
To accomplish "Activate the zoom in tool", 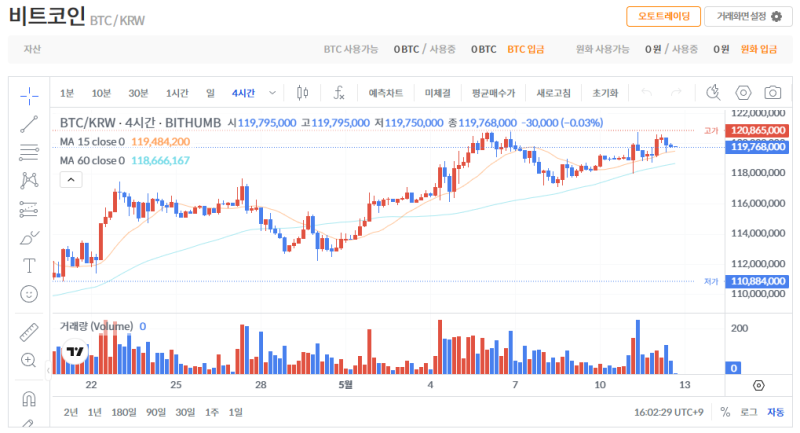I will [29, 360].
